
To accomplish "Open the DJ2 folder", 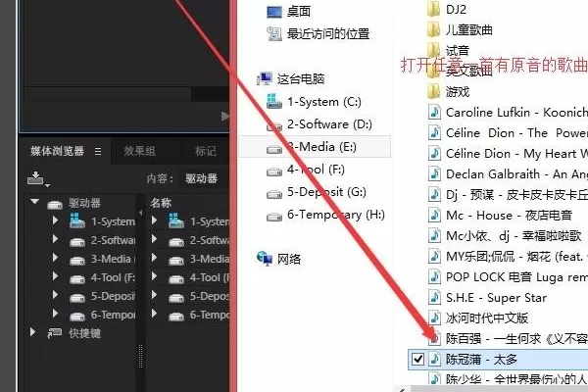I will coord(447,10).
